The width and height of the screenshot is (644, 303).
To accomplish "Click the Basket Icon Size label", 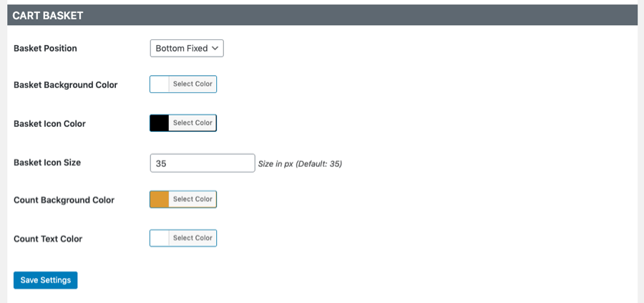I will 47,163.
